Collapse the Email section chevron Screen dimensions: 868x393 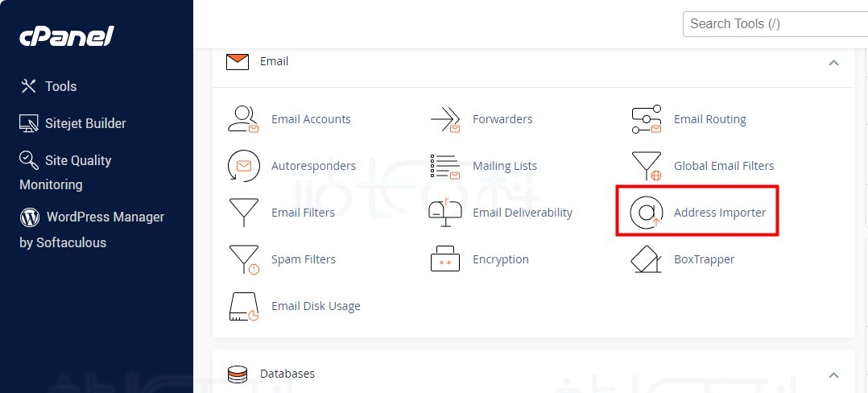coord(833,63)
